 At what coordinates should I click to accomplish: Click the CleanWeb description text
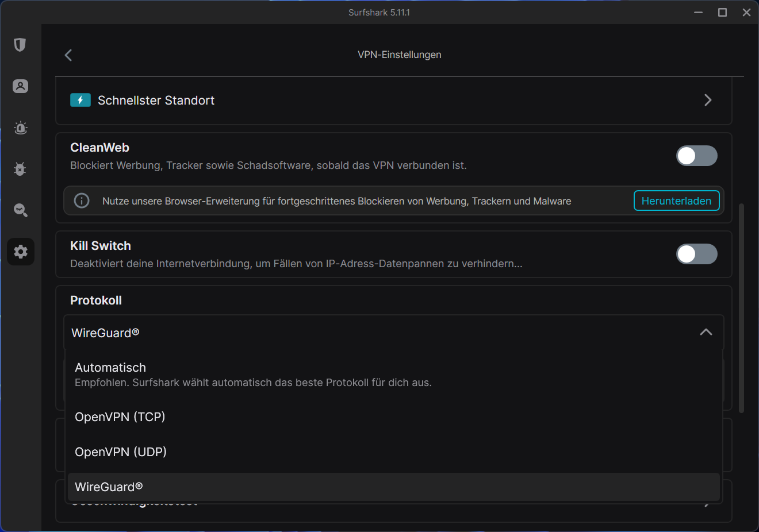pyautogui.click(x=269, y=165)
